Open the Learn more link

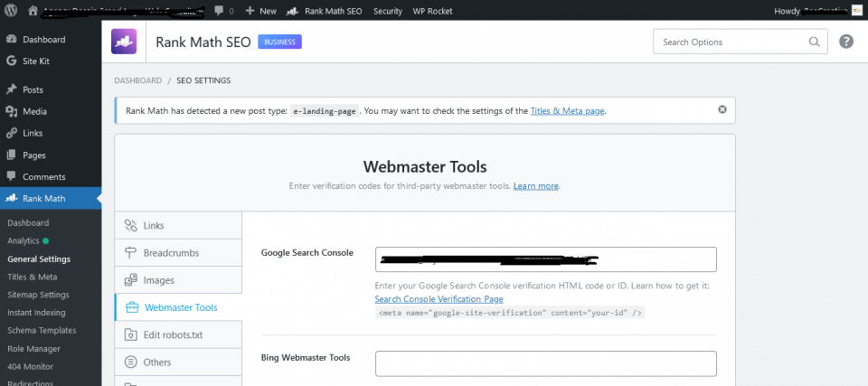(x=536, y=186)
